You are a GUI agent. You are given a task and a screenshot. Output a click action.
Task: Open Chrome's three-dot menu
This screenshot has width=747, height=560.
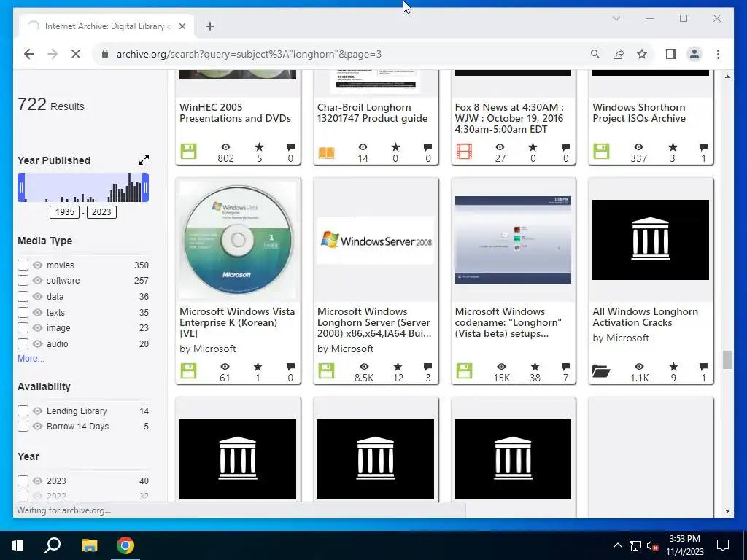pos(718,54)
